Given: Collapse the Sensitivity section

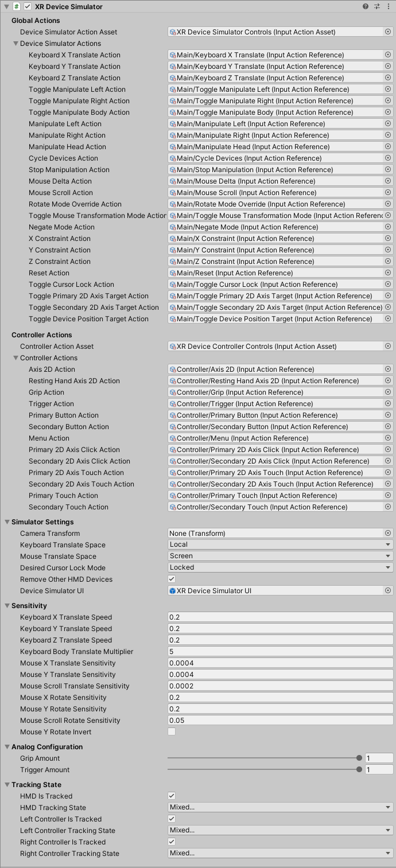Looking at the screenshot, I should coord(7,606).
